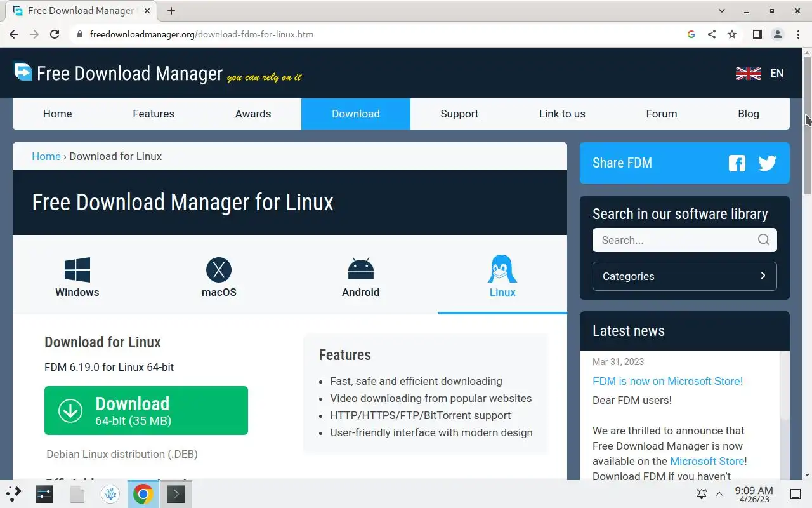Click the notifications bell tray icon
Viewport: 812px width, 508px height.
702,493
